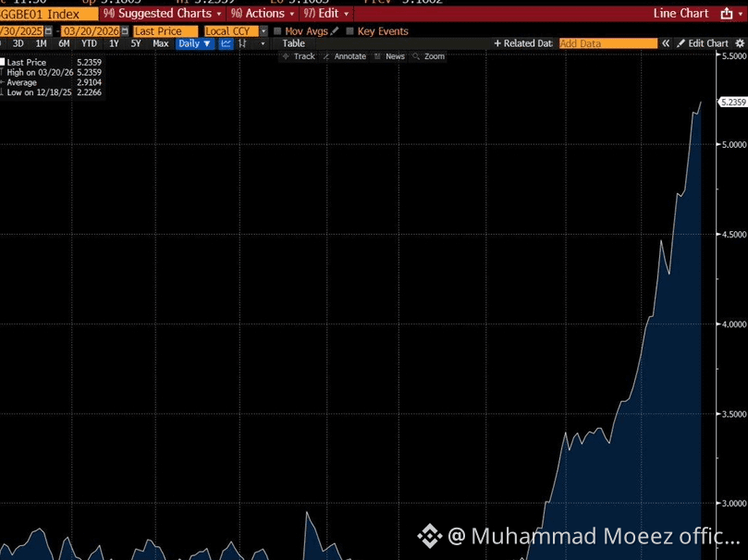Click the Average 2.9104 legend row
The image size is (748, 560).
coord(51,82)
